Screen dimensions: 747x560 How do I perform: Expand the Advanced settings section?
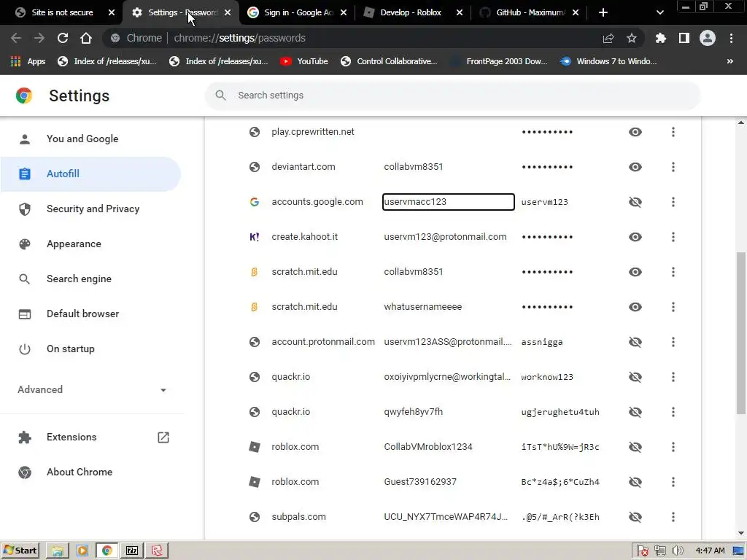pos(92,389)
